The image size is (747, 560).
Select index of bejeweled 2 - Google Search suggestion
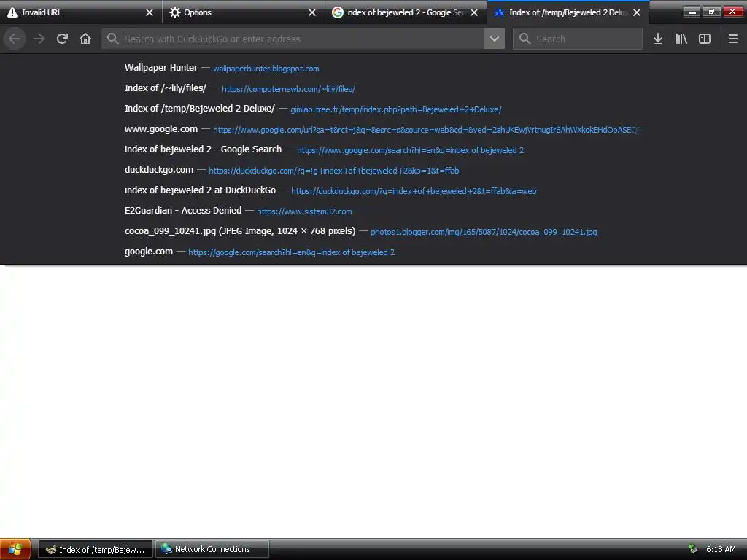pos(373,149)
